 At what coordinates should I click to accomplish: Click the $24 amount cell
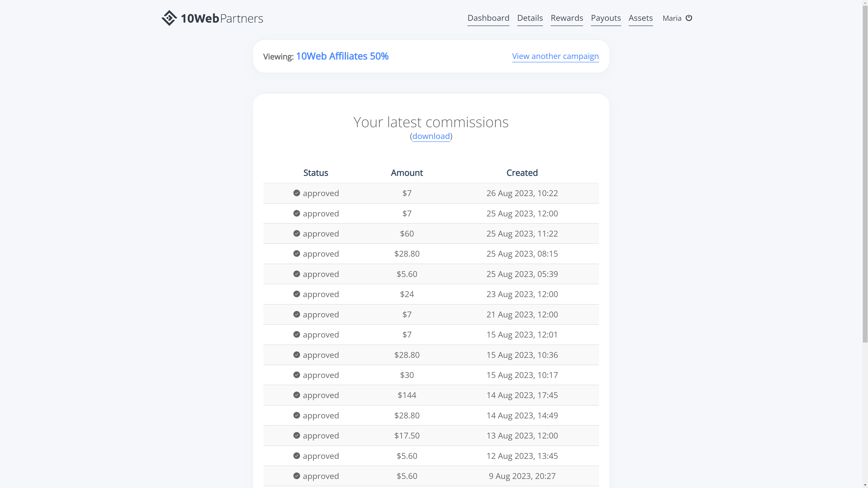click(407, 294)
